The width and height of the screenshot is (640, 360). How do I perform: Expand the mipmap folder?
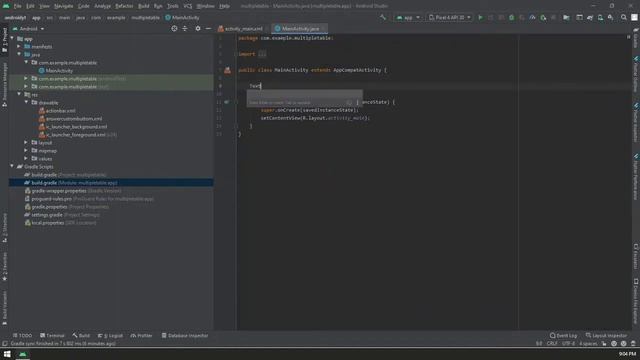pos(26,151)
